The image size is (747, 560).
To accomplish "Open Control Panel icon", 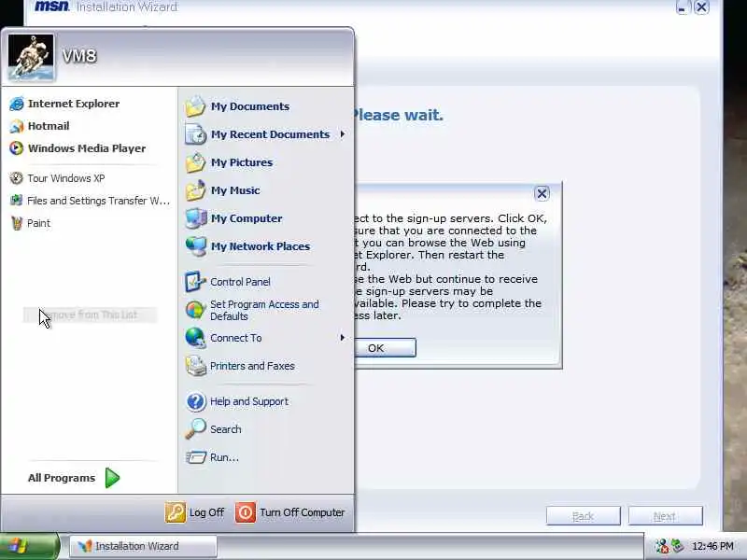I will [x=195, y=282].
